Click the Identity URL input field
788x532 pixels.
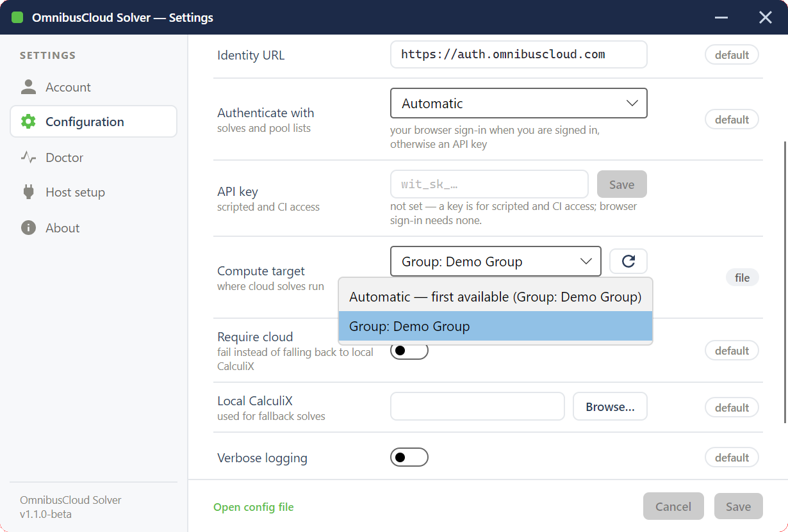[x=519, y=54]
